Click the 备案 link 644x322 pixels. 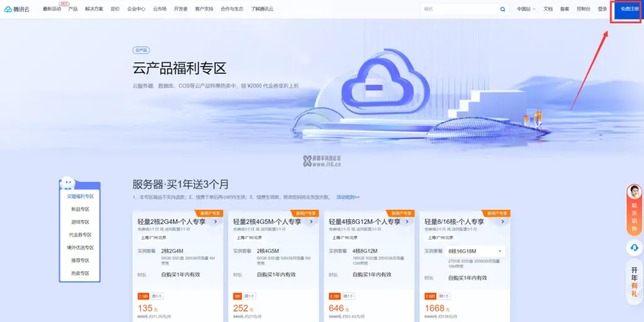pyautogui.click(x=565, y=9)
